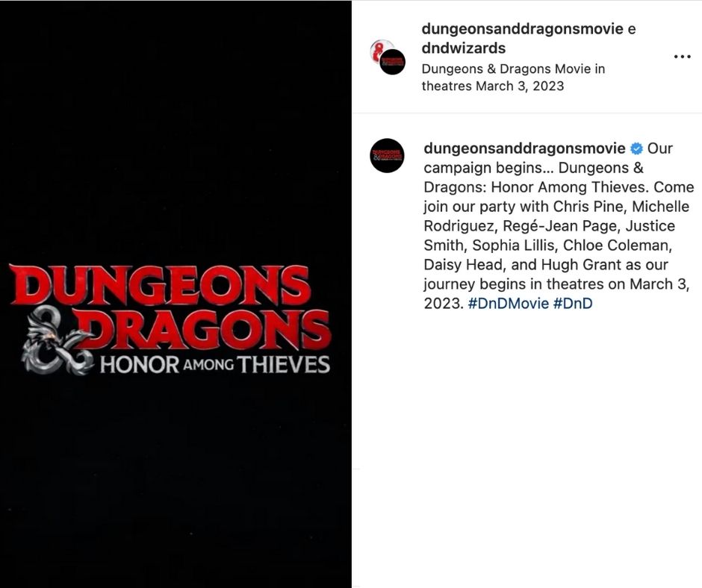Screen dimensions: 702x588
Task: Click the black movie avatar in header stack
Action: pos(392,62)
